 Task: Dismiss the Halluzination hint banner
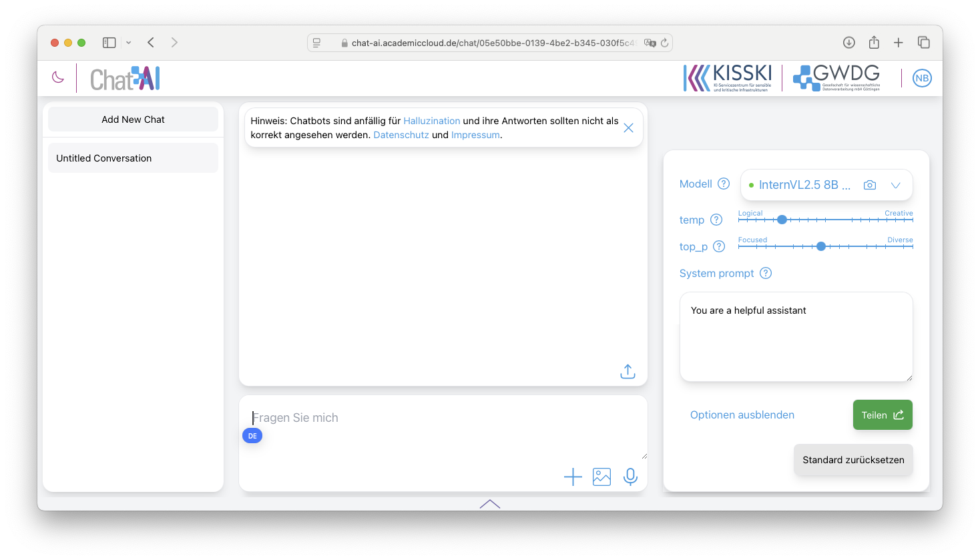tap(628, 127)
